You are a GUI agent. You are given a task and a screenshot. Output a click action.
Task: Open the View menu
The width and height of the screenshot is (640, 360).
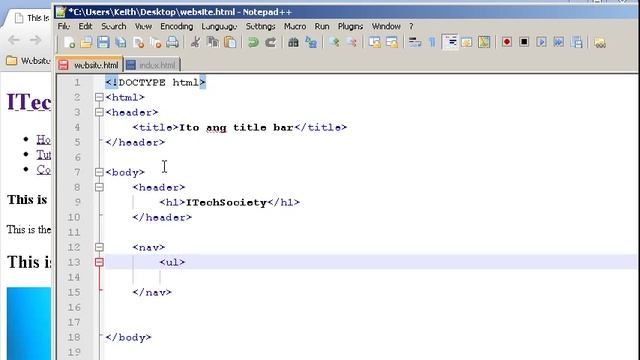pos(143,26)
